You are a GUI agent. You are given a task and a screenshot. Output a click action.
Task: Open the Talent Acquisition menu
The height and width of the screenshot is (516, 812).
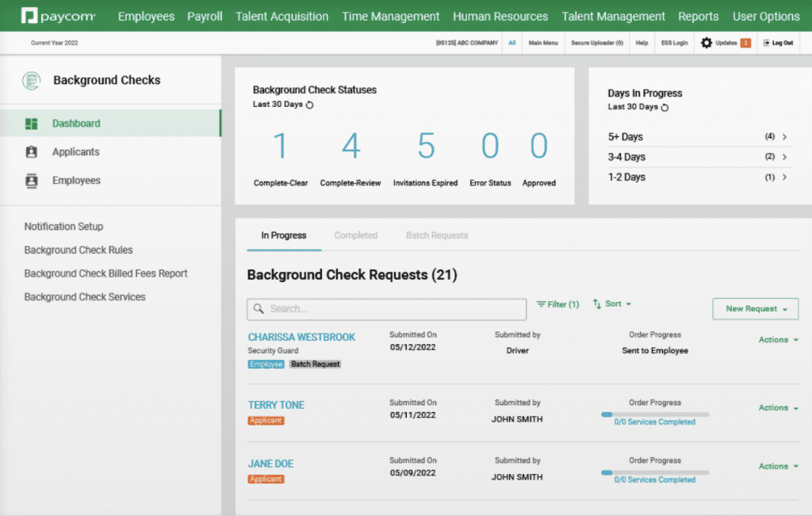click(x=282, y=16)
